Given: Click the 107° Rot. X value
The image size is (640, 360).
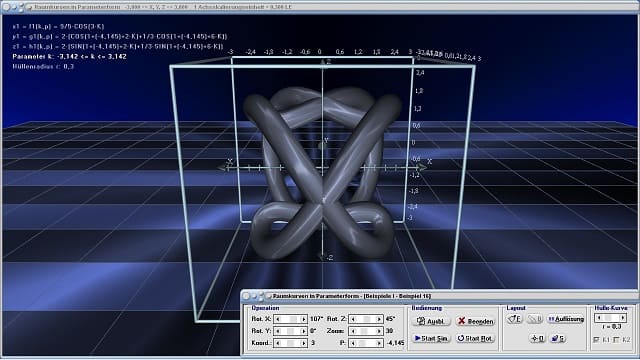Looking at the screenshot, I should click(317, 319).
